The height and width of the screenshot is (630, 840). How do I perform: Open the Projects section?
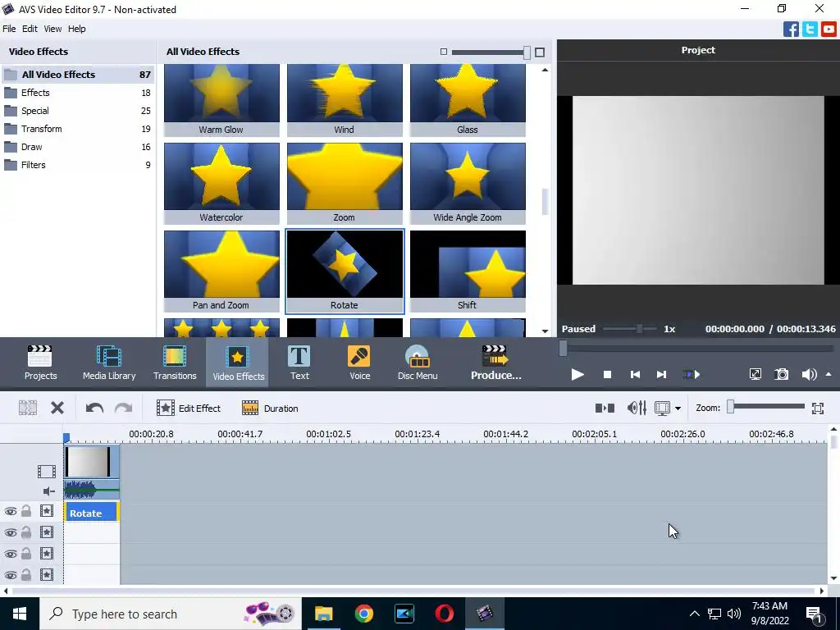pos(40,363)
